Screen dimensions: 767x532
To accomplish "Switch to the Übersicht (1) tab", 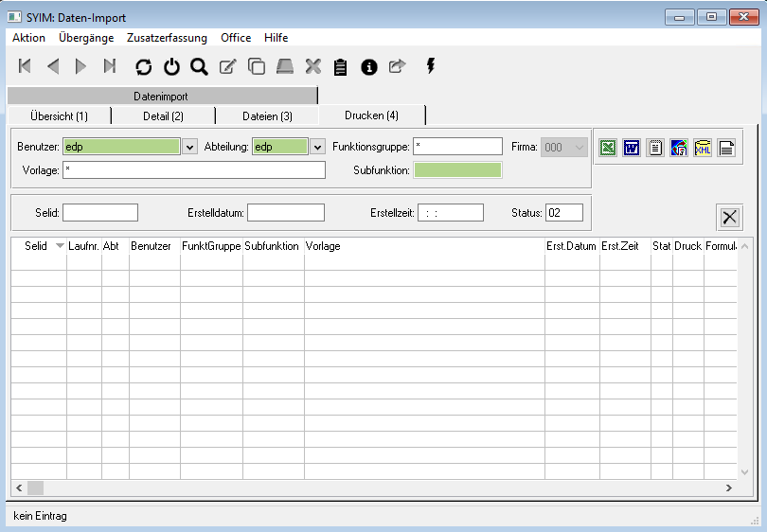I will click(59, 115).
